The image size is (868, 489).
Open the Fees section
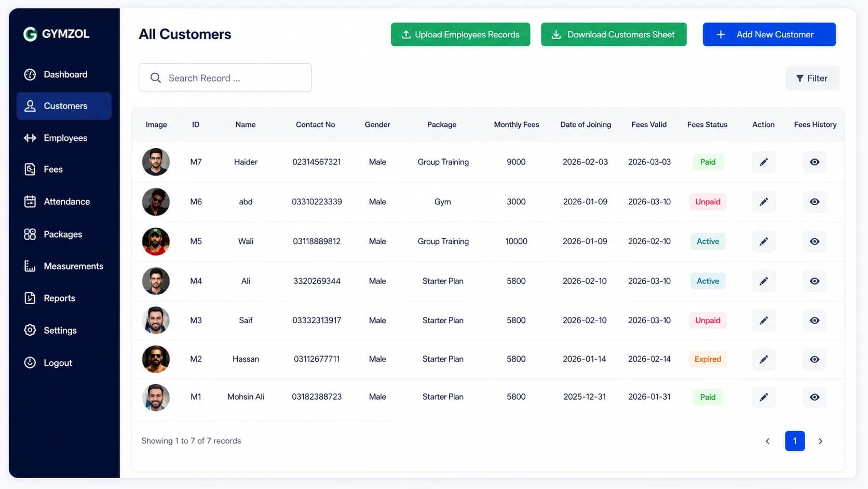pos(64,169)
